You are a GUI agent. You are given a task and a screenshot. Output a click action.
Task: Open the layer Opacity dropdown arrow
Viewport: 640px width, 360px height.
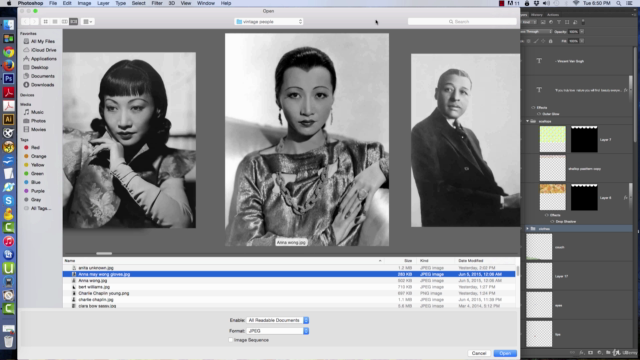(582, 31)
